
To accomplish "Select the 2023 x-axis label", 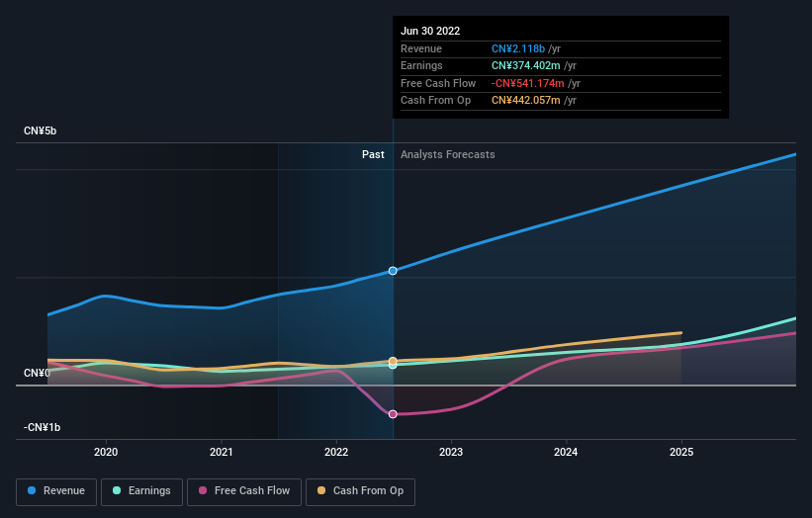I will (x=451, y=452).
